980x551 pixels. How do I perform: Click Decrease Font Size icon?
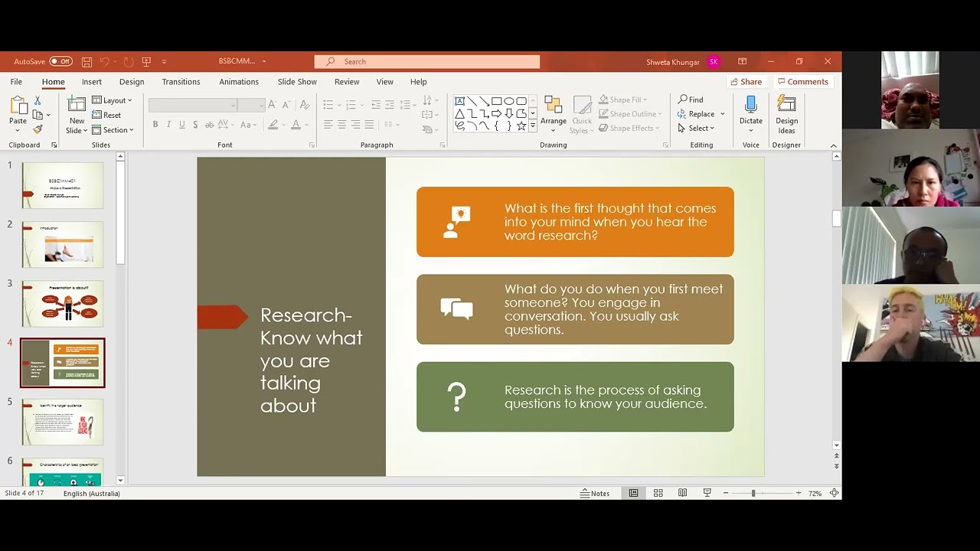tap(287, 105)
